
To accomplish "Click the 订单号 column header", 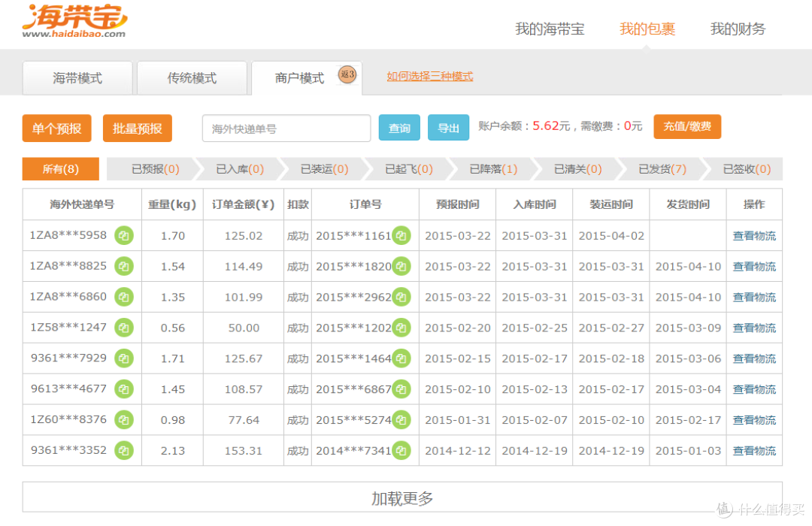I will point(365,204).
